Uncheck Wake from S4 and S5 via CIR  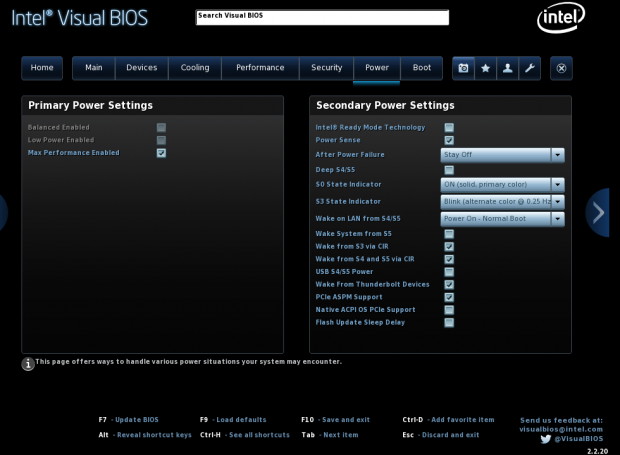pyautogui.click(x=449, y=259)
